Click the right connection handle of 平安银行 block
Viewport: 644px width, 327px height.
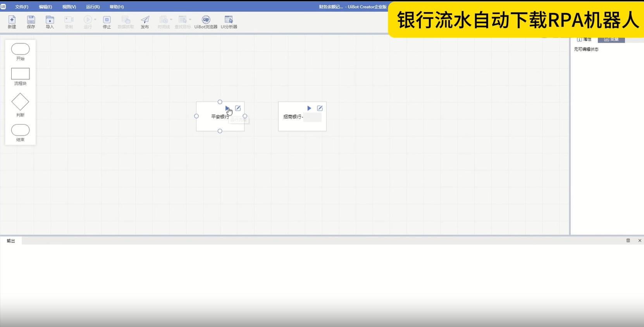pos(245,116)
